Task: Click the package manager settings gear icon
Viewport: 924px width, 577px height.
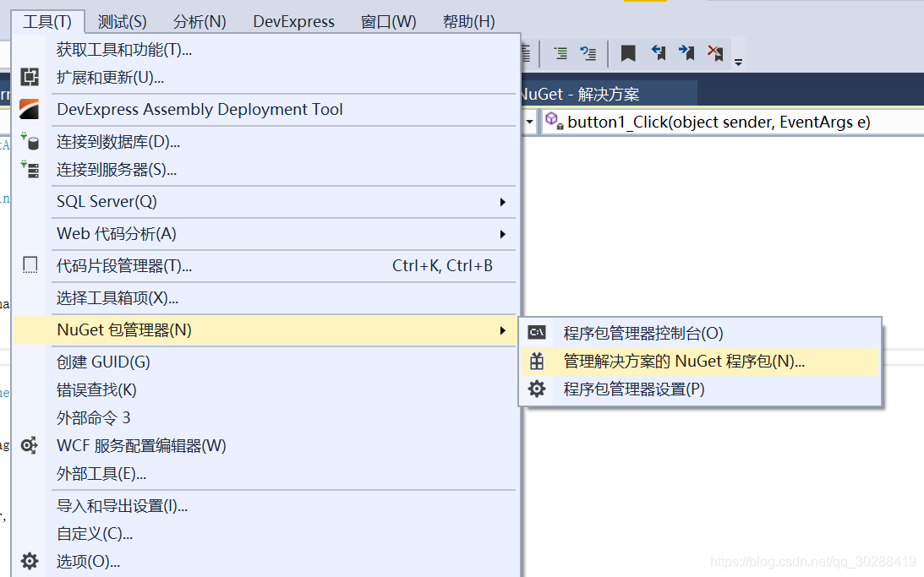Action: [536, 389]
